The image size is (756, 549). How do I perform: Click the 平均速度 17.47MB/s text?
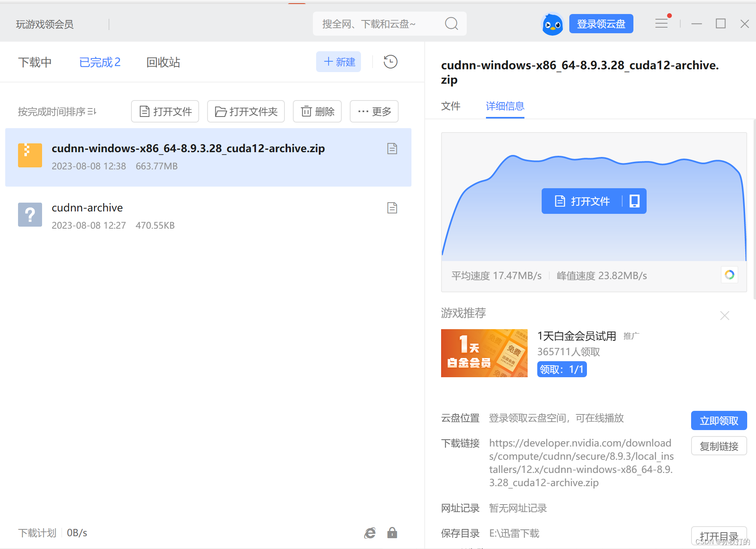[x=496, y=276]
